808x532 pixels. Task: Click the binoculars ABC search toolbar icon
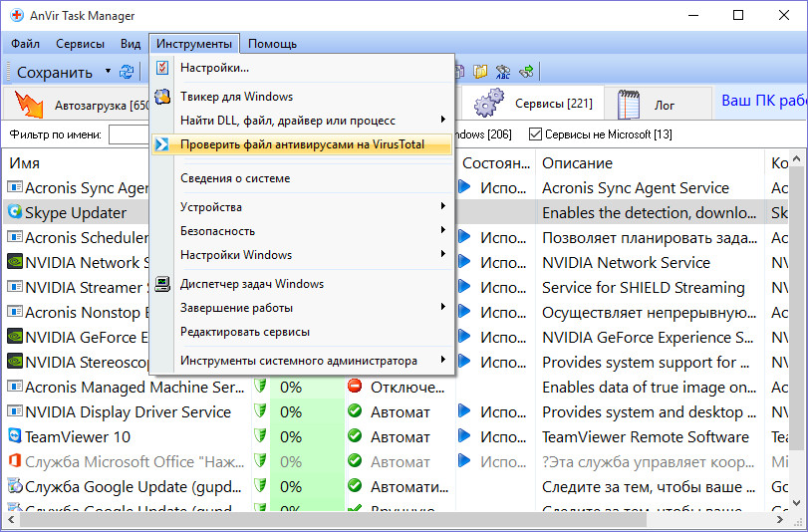click(x=502, y=72)
